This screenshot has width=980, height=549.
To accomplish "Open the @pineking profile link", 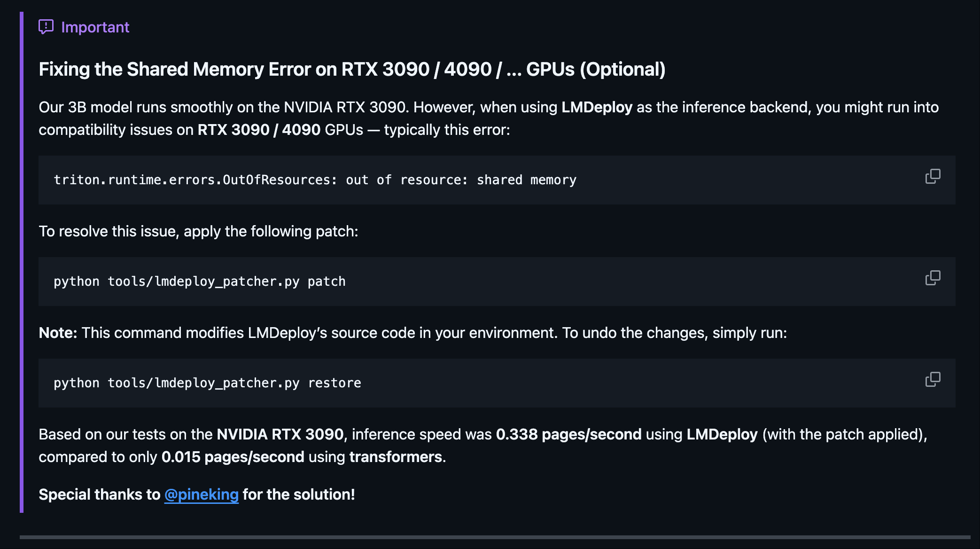I will [x=201, y=494].
